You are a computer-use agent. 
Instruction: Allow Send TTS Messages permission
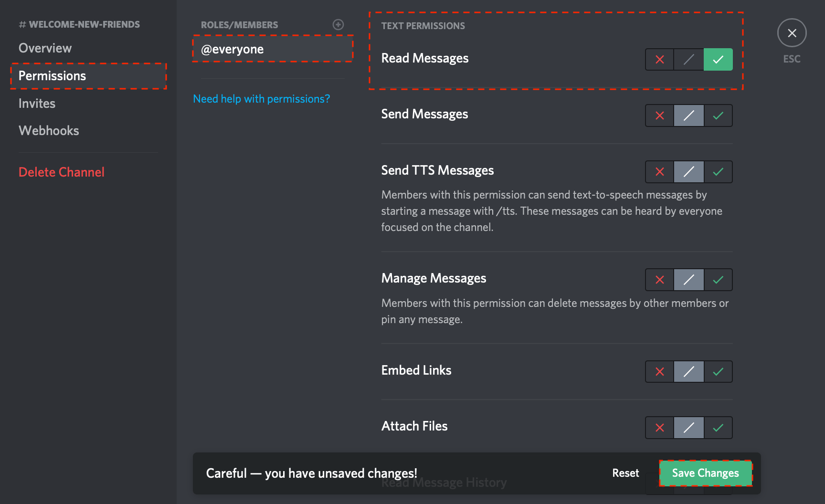(718, 172)
